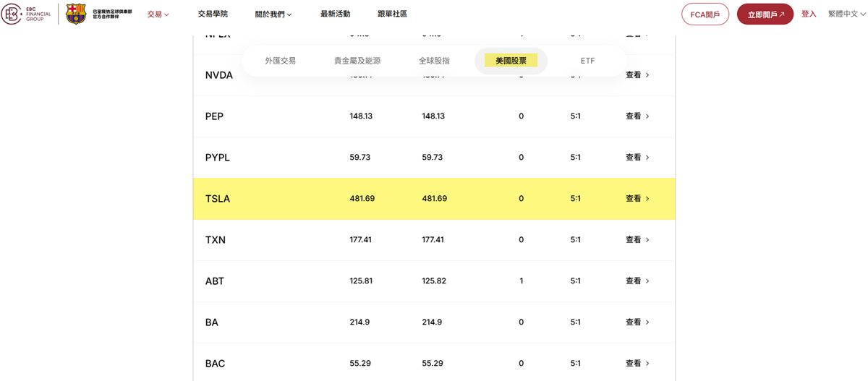Select the 美國股票 tab
Image resolution: width=868 pixels, height=381 pixels.
pos(511,61)
